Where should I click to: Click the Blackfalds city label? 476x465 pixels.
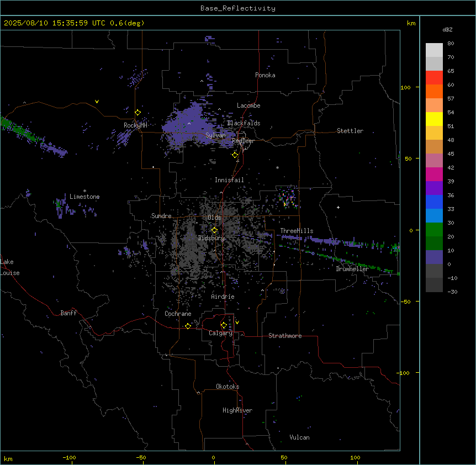coord(244,123)
